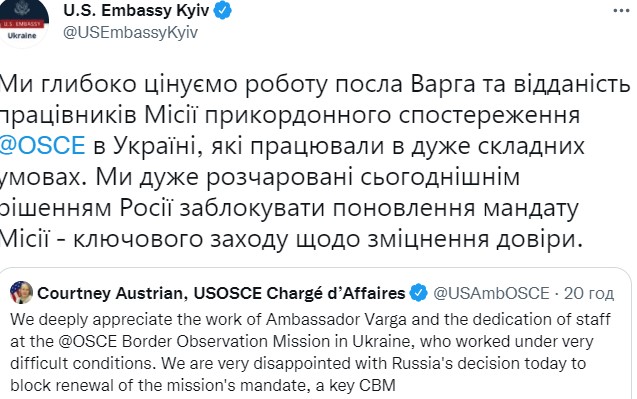Image resolution: width=637 pixels, height=399 pixels.
Task: Click line "difficult conditions. We are very disappointed"
Action: (298, 363)
